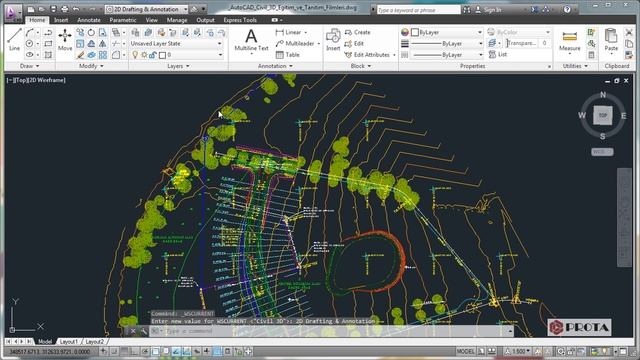
Task: Open the Manage ribbon tab
Action: point(177,20)
